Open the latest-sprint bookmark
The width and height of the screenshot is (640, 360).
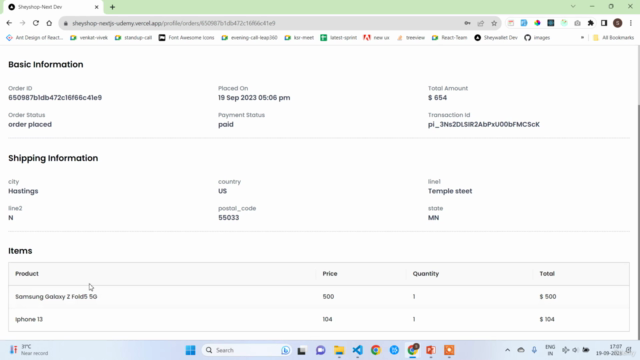(339, 38)
